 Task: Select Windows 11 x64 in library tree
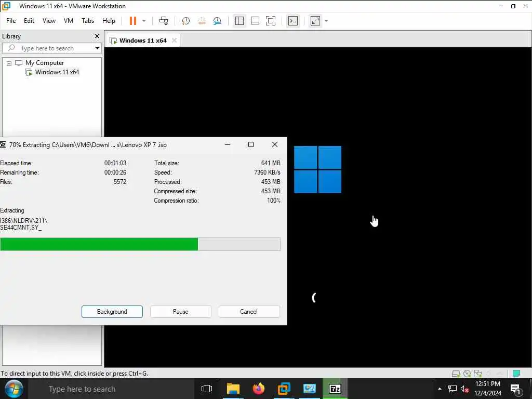click(x=57, y=72)
